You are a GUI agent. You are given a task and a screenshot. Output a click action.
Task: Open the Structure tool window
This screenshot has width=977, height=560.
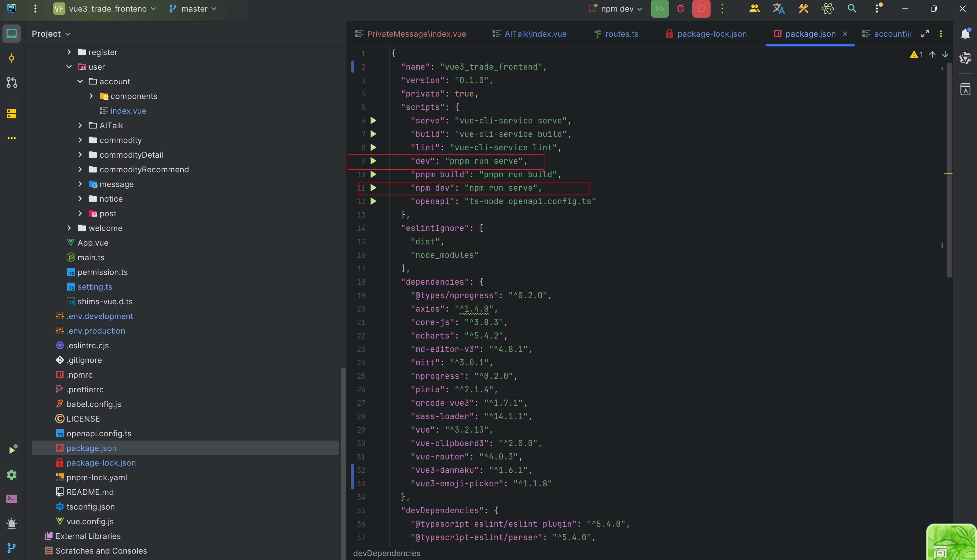[x=12, y=114]
